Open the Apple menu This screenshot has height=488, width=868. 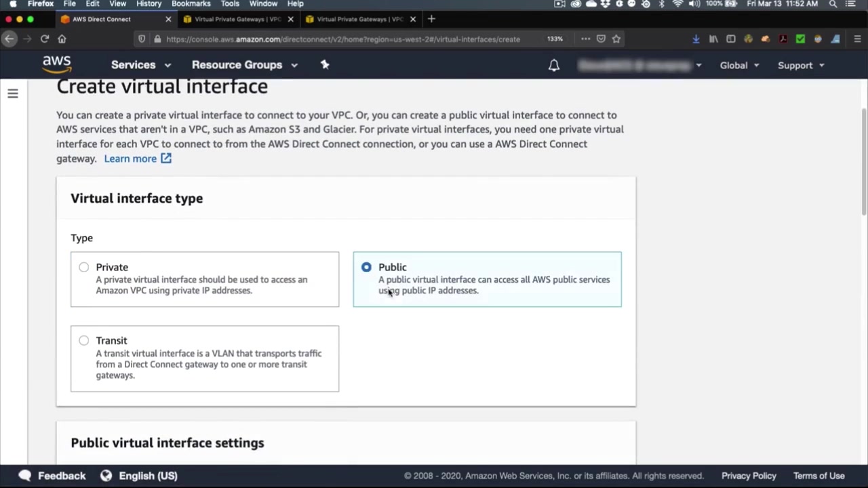pos(13,4)
